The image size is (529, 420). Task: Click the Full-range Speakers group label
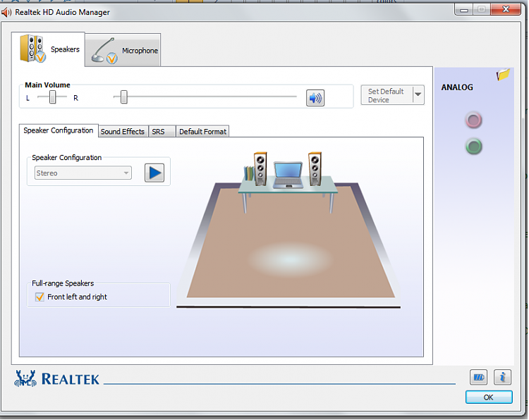click(63, 283)
